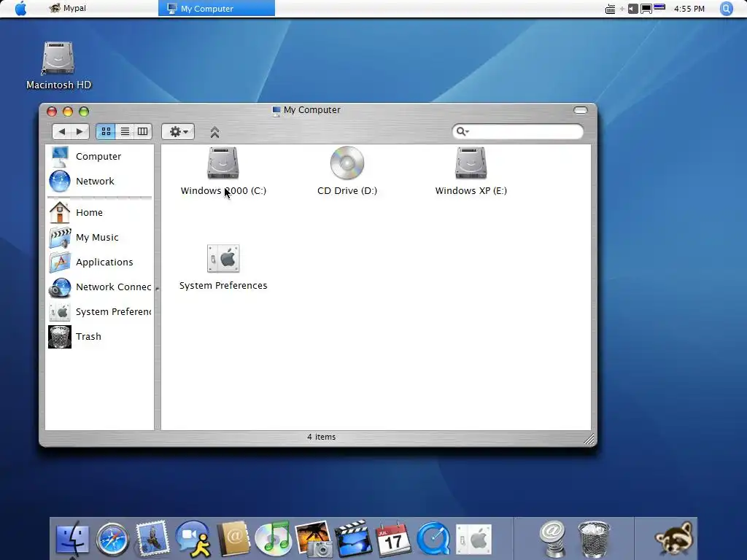The width and height of the screenshot is (747, 560).
Task: Open the Spotlight search icon
Action: pos(726,9)
